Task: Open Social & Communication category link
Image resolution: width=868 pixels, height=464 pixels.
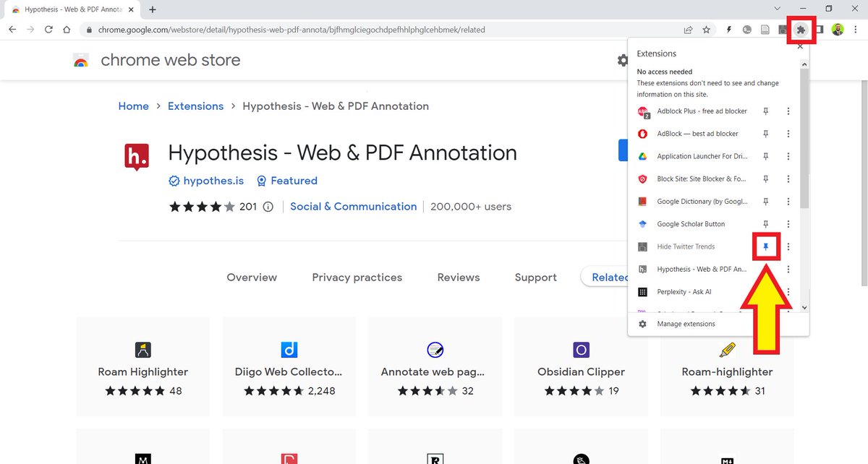Action: pyautogui.click(x=354, y=207)
